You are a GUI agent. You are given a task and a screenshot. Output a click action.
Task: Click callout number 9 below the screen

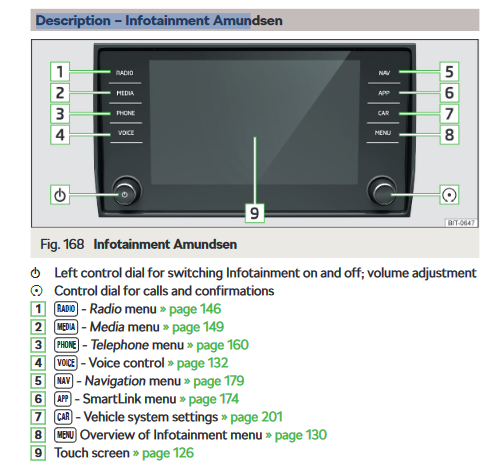tap(254, 213)
